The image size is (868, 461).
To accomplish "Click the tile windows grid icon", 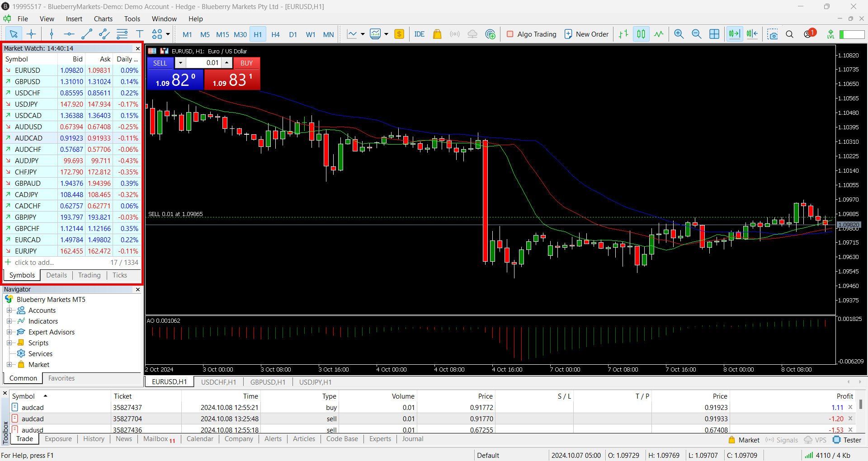I will [714, 34].
